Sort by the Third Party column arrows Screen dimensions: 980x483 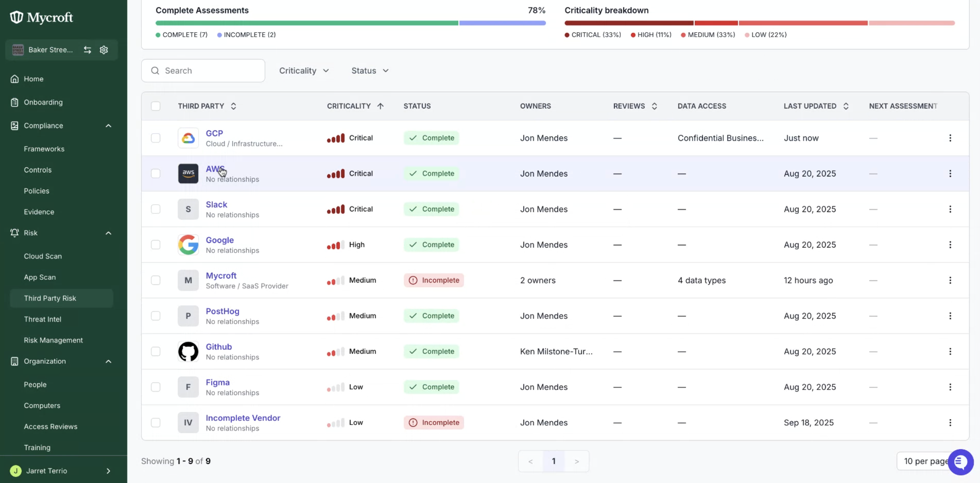234,106
